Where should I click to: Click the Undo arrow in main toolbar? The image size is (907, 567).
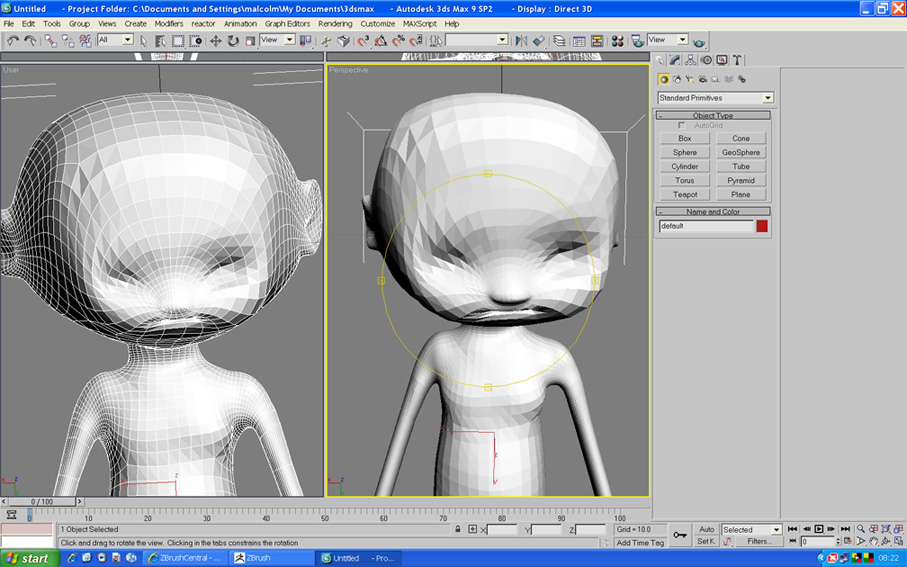pyautogui.click(x=13, y=41)
